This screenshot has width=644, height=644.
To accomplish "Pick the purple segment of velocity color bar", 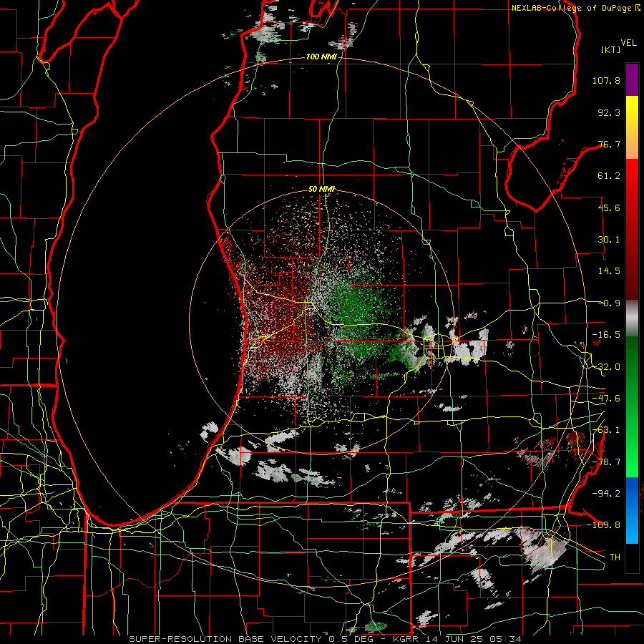I will click(632, 80).
